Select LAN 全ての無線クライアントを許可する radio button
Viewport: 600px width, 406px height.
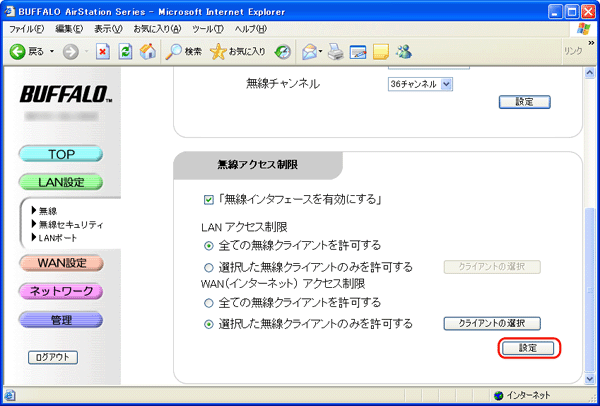click(208, 245)
